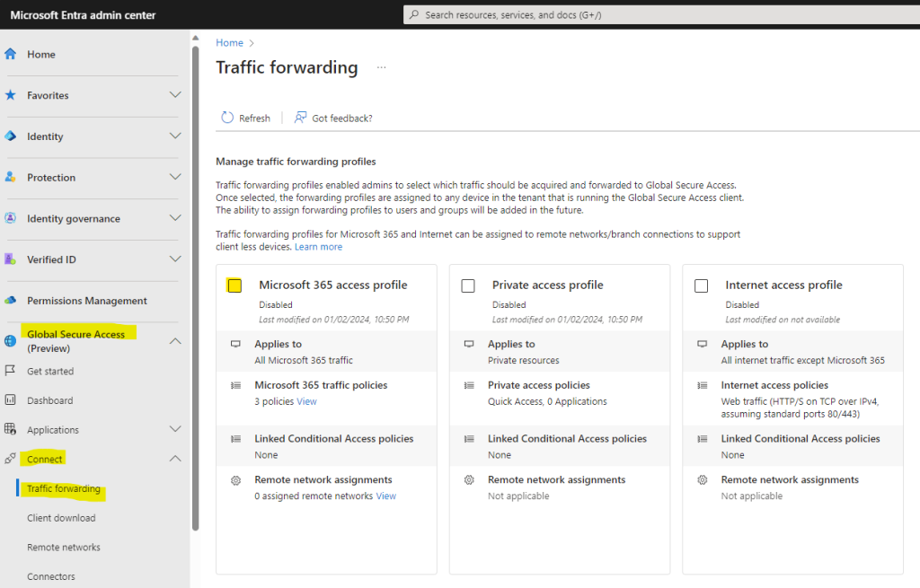Click the gear icon in Private access remote network assignments
This screenshot has width=920, height=588.
(x=469, y=480)
